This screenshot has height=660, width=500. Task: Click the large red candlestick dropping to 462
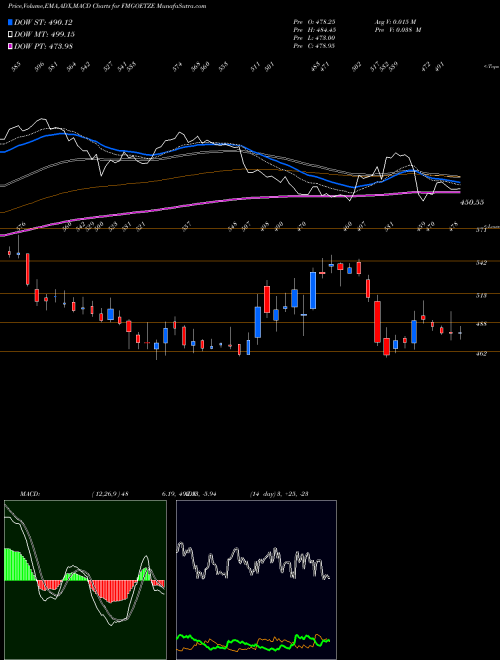tap(377, 322)
